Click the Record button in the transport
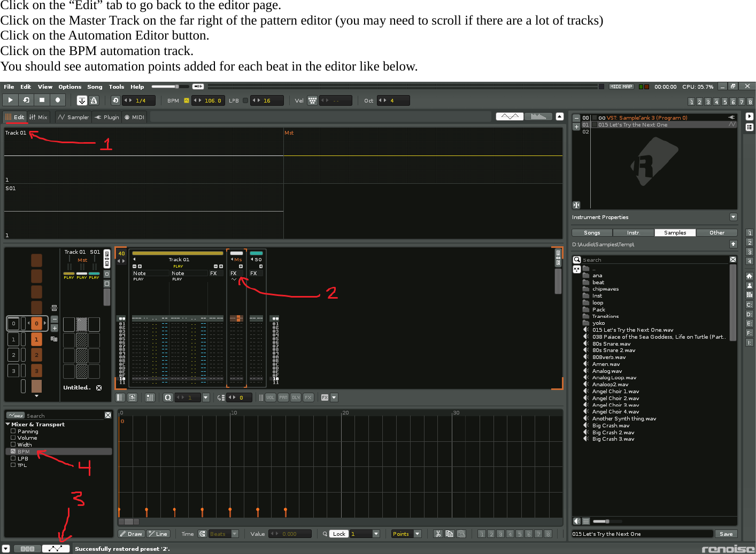This screenshot has width=756, height=554. (x=58, y=100)
